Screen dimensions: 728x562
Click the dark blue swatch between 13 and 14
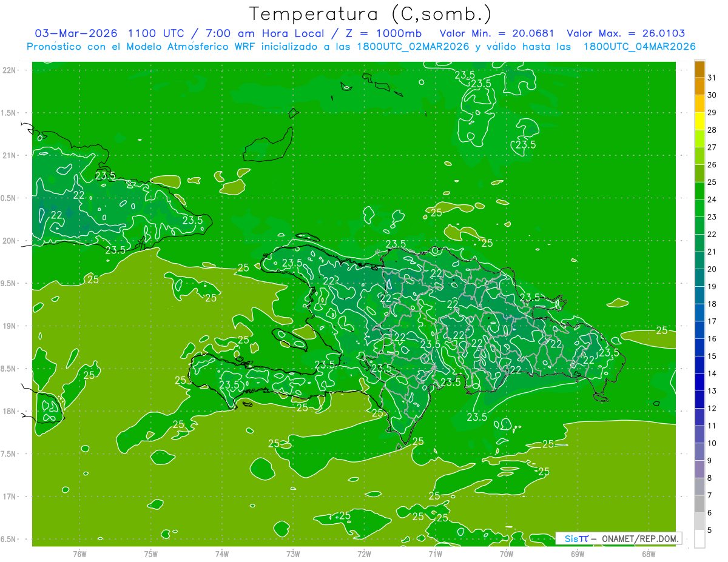point(699,382)
